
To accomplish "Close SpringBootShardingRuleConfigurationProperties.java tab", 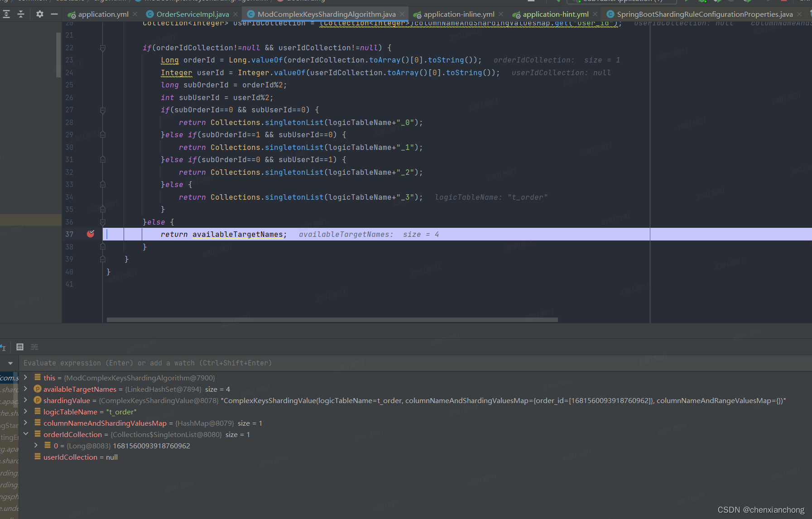I will pos(799,14).
